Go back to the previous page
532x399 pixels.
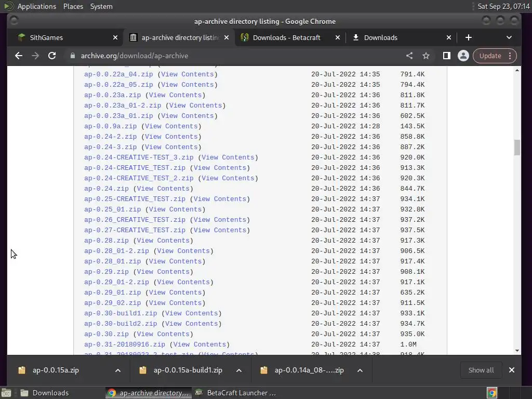click(x=19, y=56)
